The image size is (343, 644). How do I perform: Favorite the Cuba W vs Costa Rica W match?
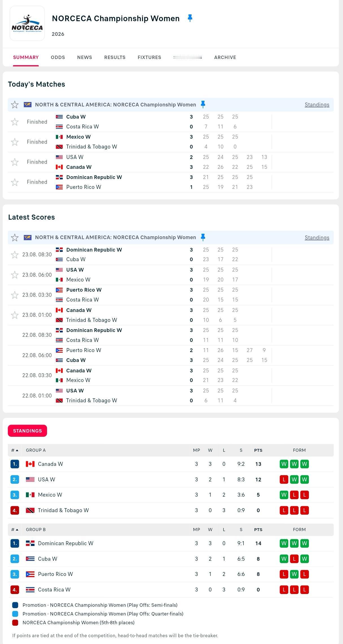click(15, 122)
